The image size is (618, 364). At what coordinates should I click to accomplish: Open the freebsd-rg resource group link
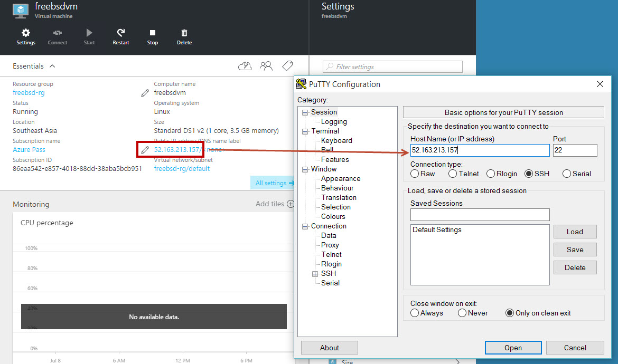tap(29, 92)
